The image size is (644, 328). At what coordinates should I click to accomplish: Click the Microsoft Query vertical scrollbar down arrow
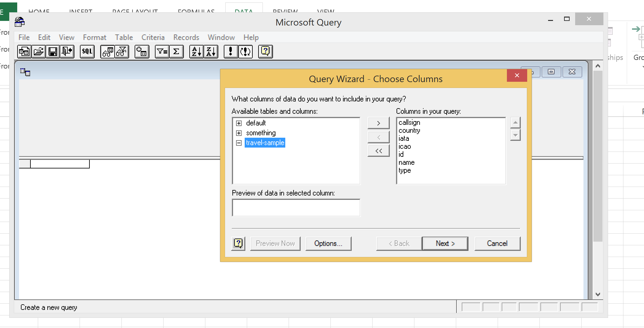click(x=598, y=294)
